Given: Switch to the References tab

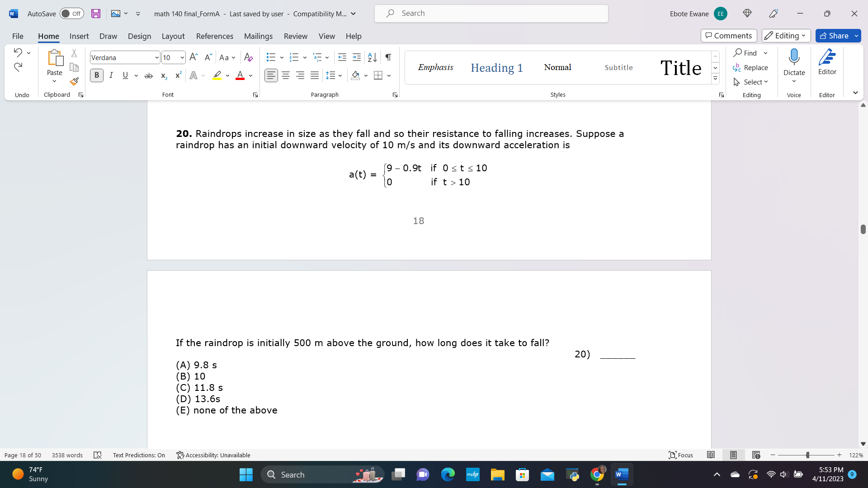Looking at the screenshot, I should tap(214, 36).
